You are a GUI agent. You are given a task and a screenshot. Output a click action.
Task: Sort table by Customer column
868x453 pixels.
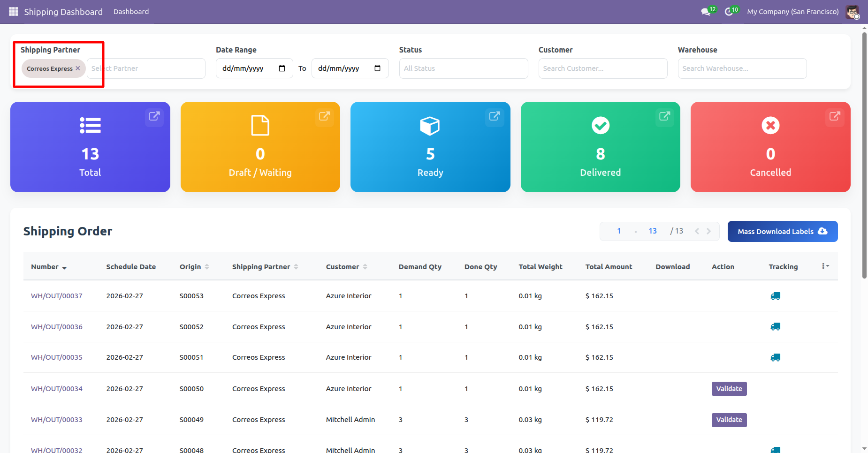346,267
